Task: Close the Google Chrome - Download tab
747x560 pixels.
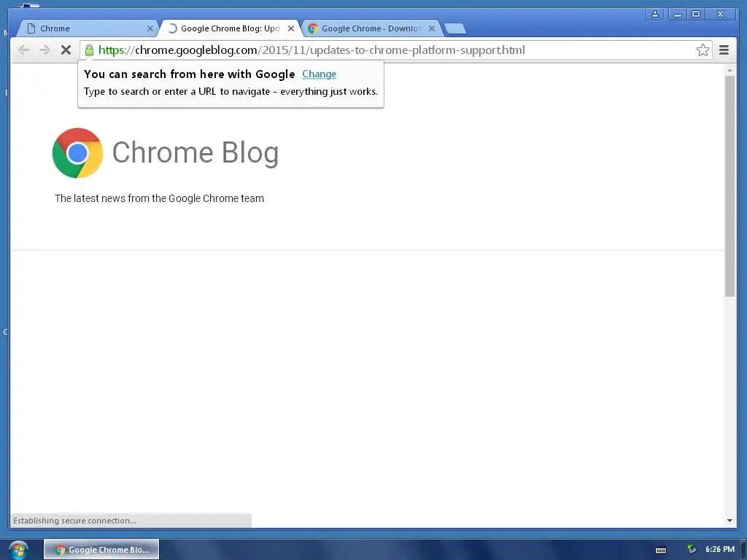Action: [432, 28]
